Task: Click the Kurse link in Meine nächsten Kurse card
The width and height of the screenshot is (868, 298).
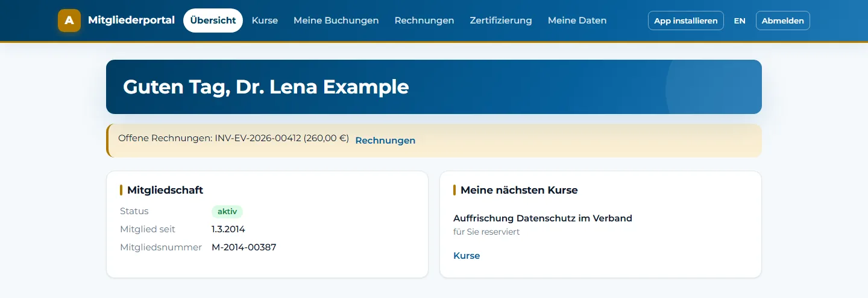Action: click(467, 256)
